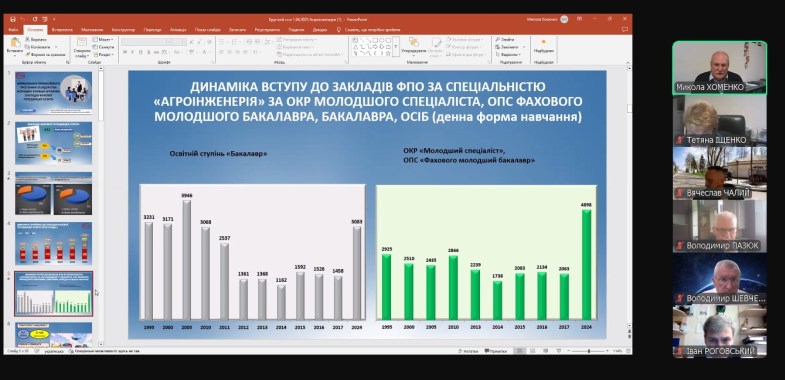Open the Select (Виділити) dropdown

[x=508, y=55]
